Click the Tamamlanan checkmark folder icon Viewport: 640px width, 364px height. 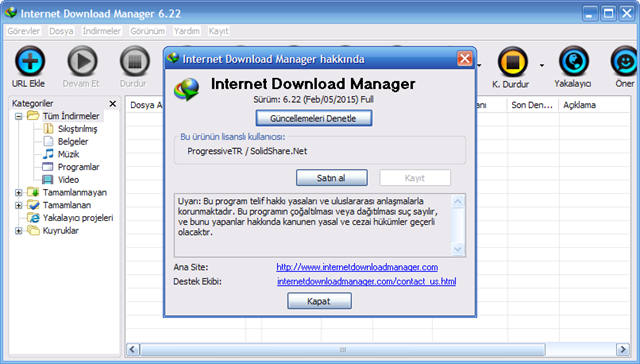33,205
